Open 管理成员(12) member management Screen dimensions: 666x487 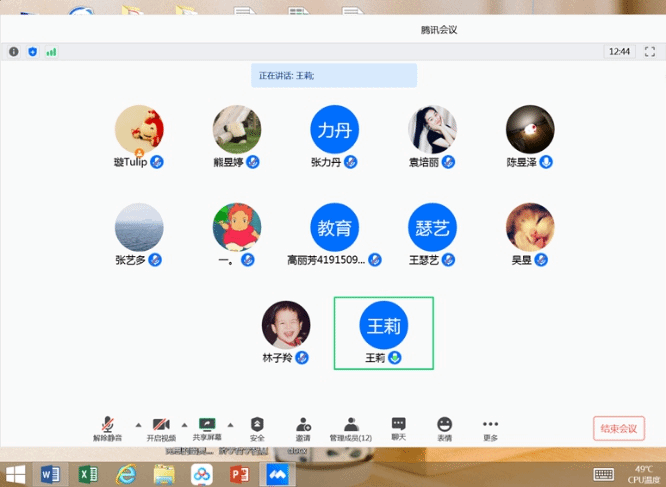[350, 426]
